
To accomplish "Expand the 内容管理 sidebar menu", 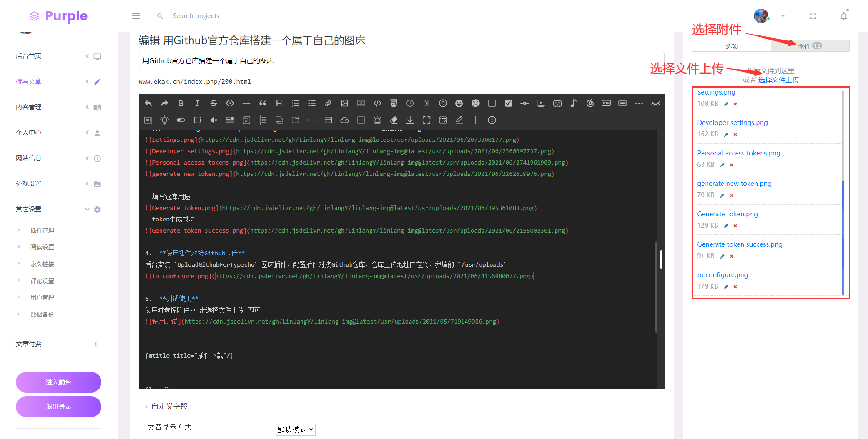I will point(58,107).
